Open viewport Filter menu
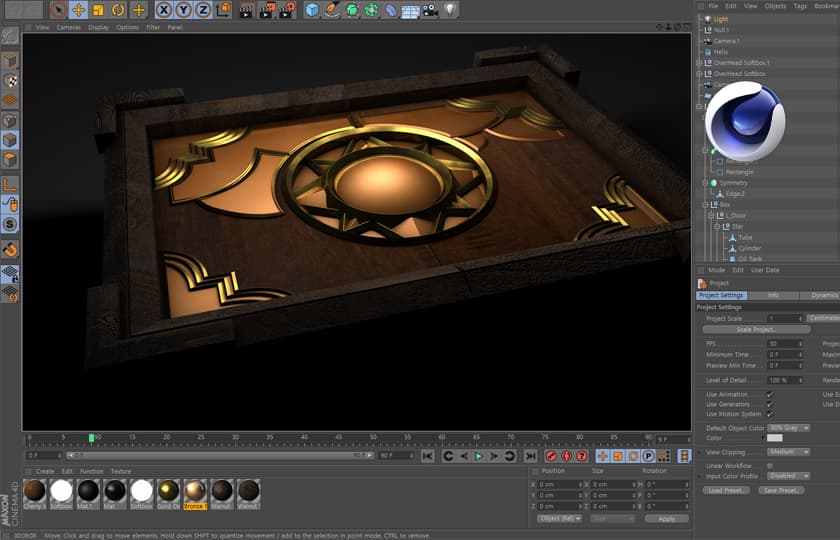This screenshot has width=840, height=540. click(153, 27)
